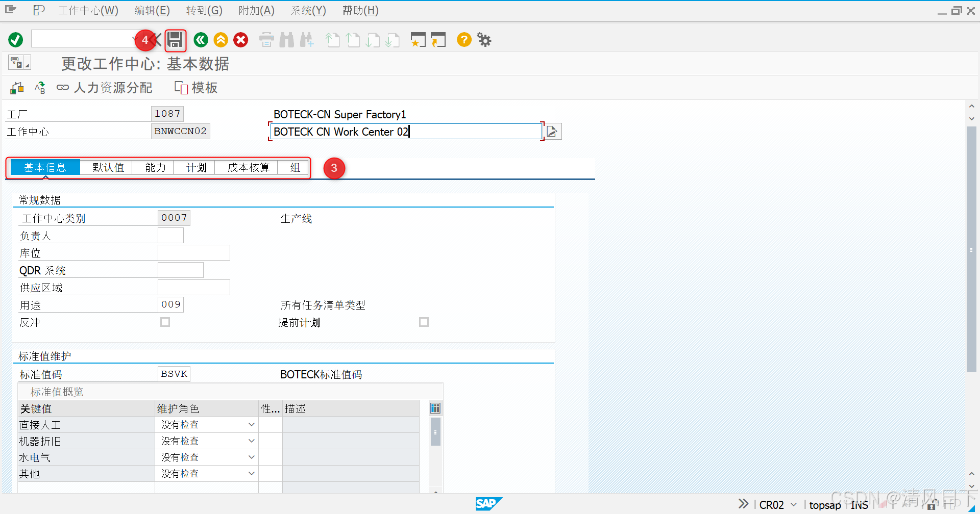Click the green Back arrow icon
The height and width of the screenshot is (514, 980).
[x=201, y=40]
